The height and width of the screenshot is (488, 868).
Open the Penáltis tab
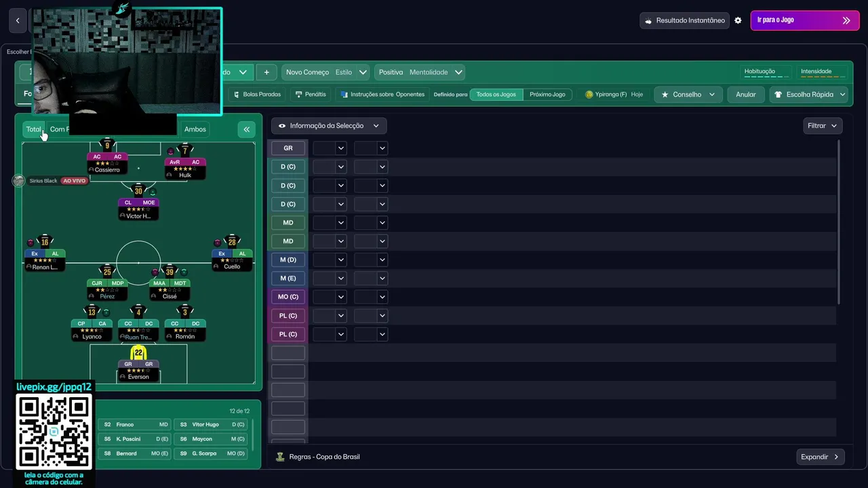click(x=311, y=94)
